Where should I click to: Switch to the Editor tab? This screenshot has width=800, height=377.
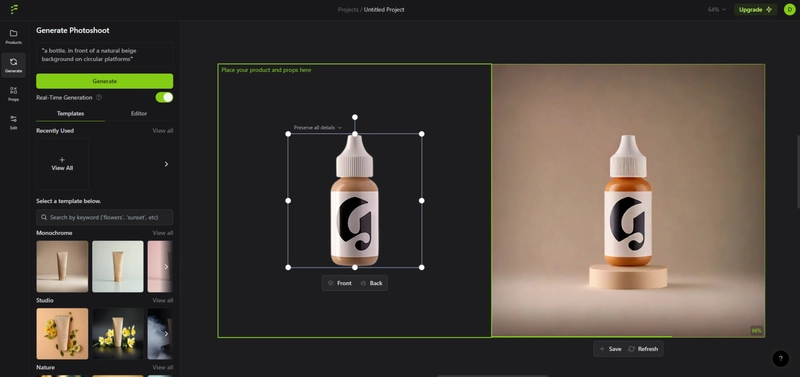[x=139, y=114]
